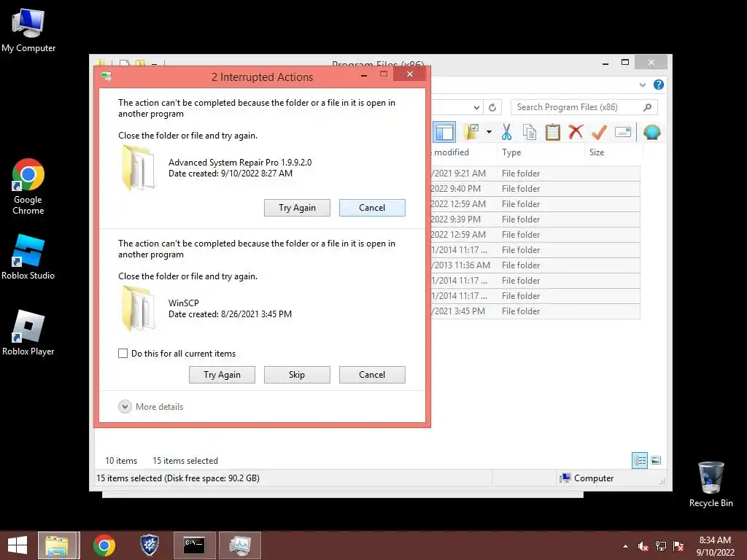Select the row modified 2021 3:45 PM

(535, 311)
